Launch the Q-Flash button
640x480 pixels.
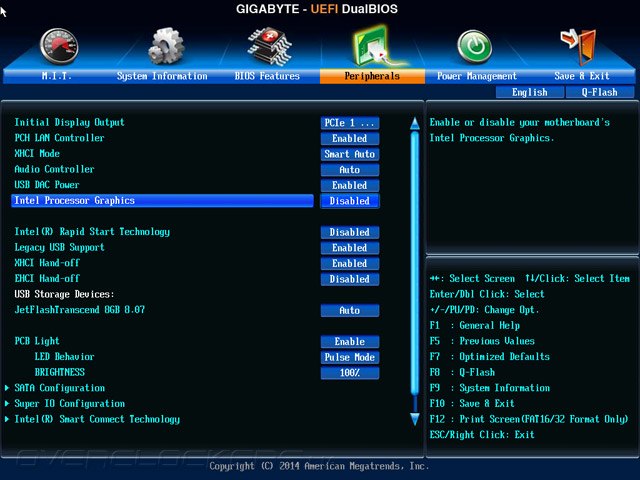pos(600,92)
